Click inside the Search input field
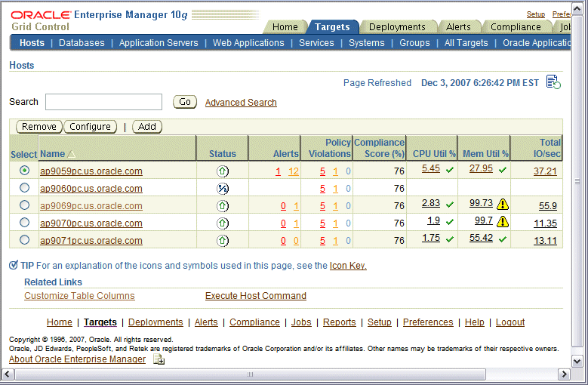 (103, 102)
